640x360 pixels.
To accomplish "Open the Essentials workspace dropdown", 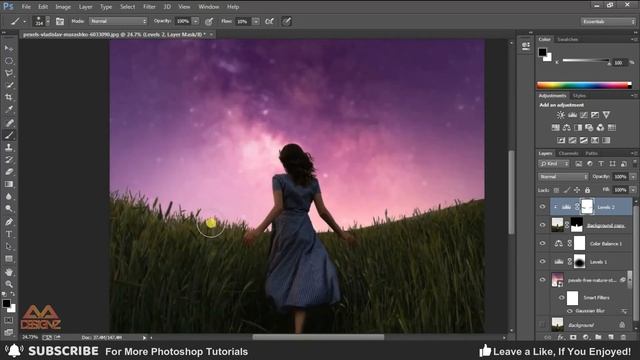I will [608, 21].
